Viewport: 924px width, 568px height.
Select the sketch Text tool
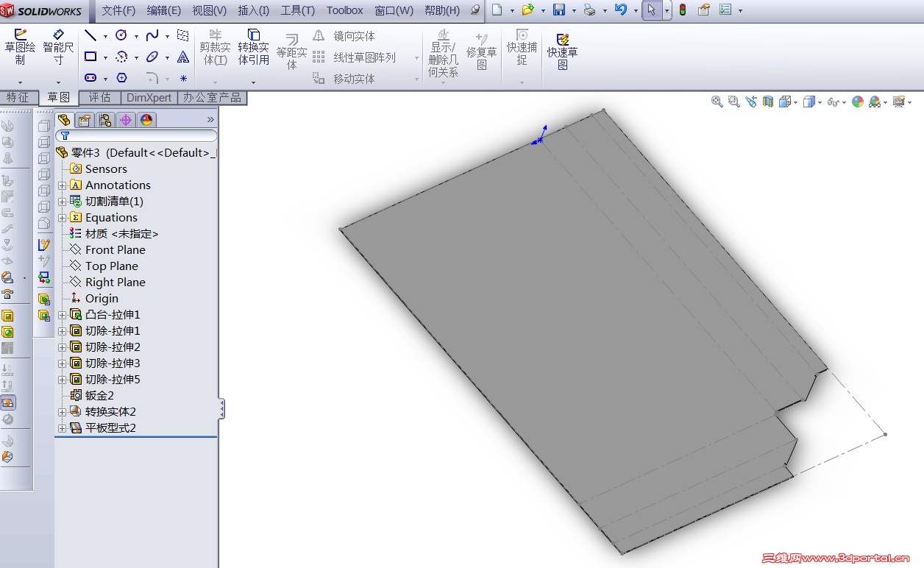point(183,57)
